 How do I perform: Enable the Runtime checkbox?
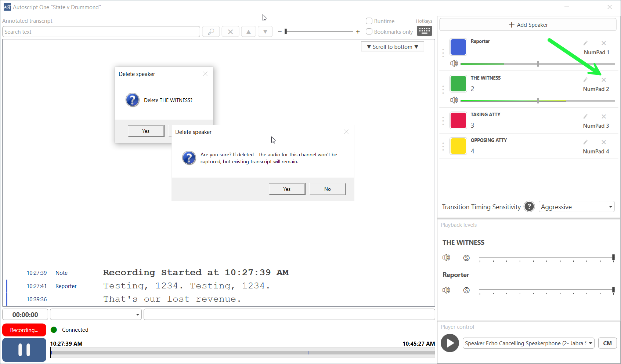coord(369,21)
